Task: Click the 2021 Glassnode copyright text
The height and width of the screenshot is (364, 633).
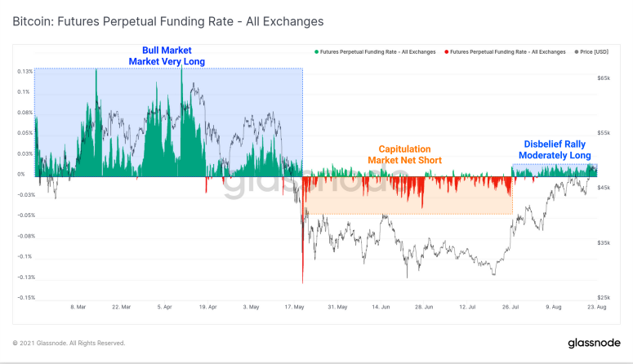Action: click(69, 343)
